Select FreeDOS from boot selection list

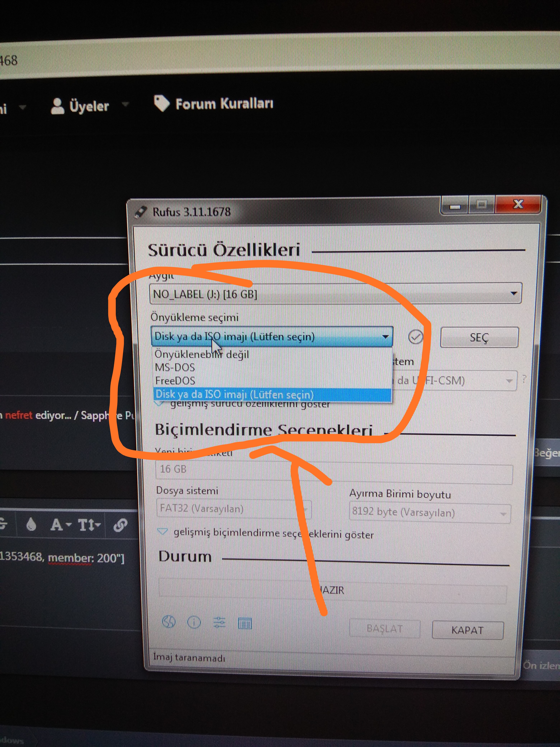point(175,381)
